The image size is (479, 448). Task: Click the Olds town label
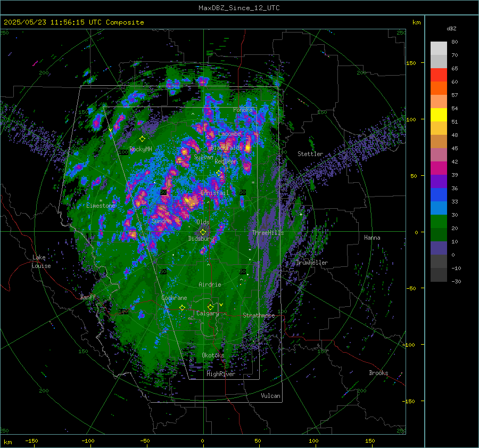(x=203, y=222)
